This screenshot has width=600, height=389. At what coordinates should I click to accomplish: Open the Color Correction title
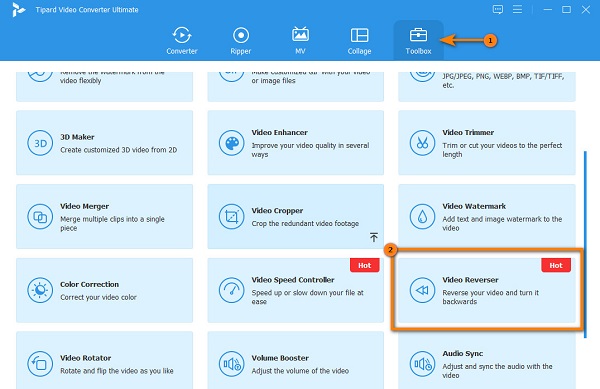point(90,284)
